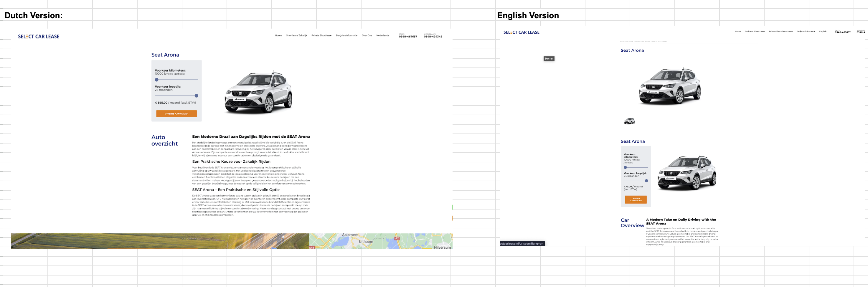Click the aerial highway landscape banner image
Screen dimensions: 868x287
coord(160,241)
